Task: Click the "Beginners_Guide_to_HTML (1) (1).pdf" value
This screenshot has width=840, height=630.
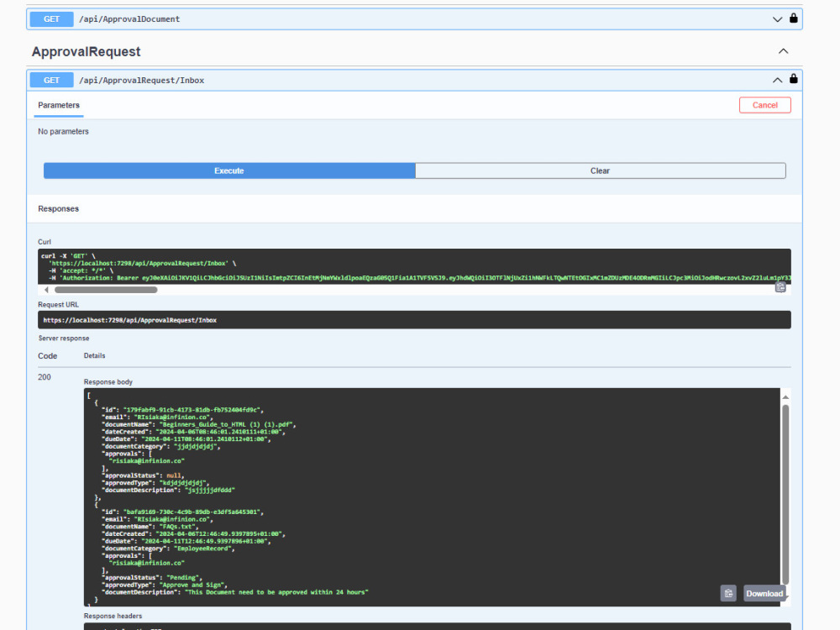Action: (227, 424)
